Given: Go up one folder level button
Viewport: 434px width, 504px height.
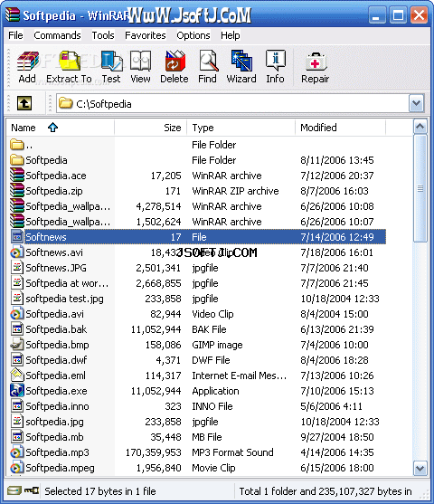Looking at the screenshot, I should (x=24, y=103).
